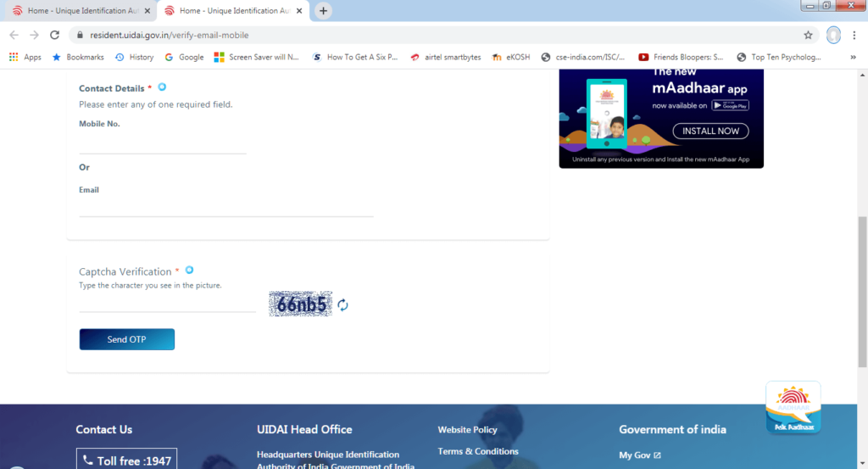Click the Ask Aadhaar chatbot icon

(x=793, y=408)
